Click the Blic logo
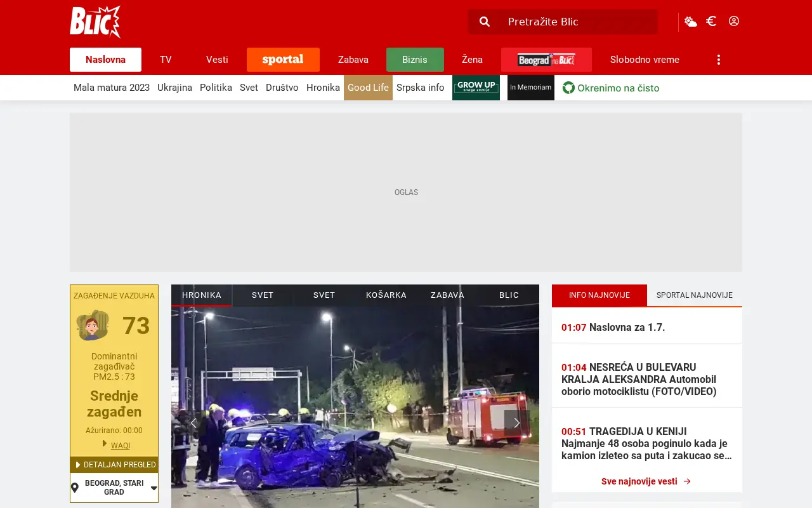Image resolution: width=812 pixels, height=508 pixels. point(95,22)
